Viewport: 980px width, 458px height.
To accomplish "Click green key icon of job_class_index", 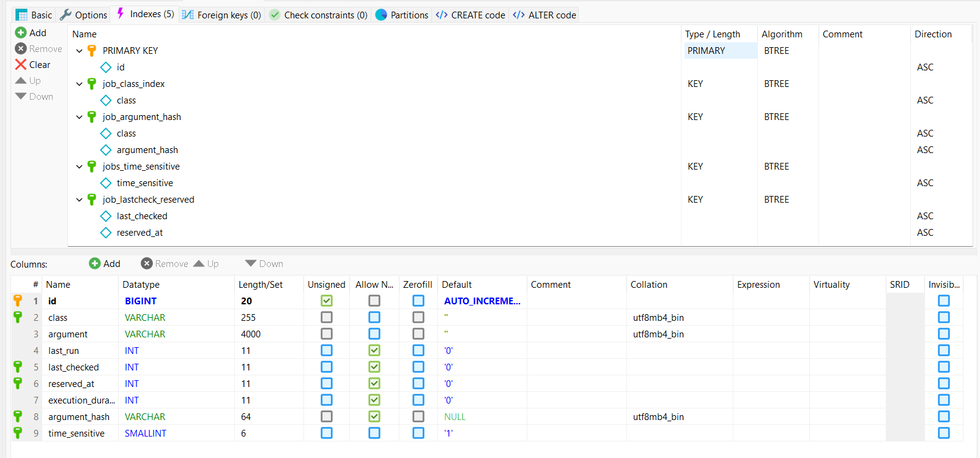I will [92, 84].
